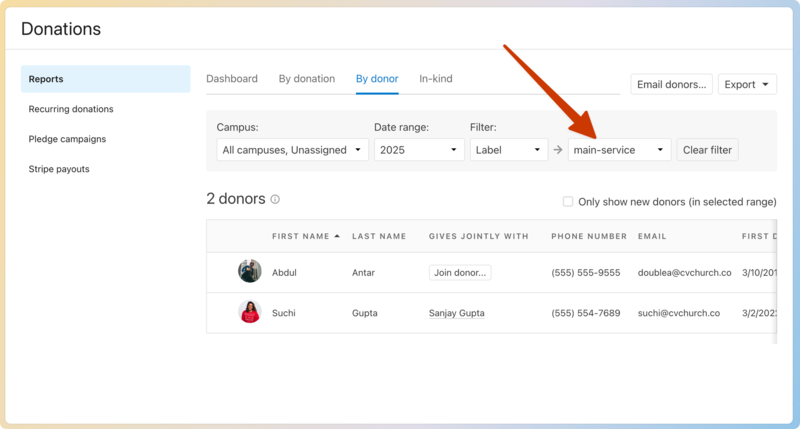Open the main-service label dropdown
Screen dimensions: 800x429
pyautogui.click(x=619, y=150)
